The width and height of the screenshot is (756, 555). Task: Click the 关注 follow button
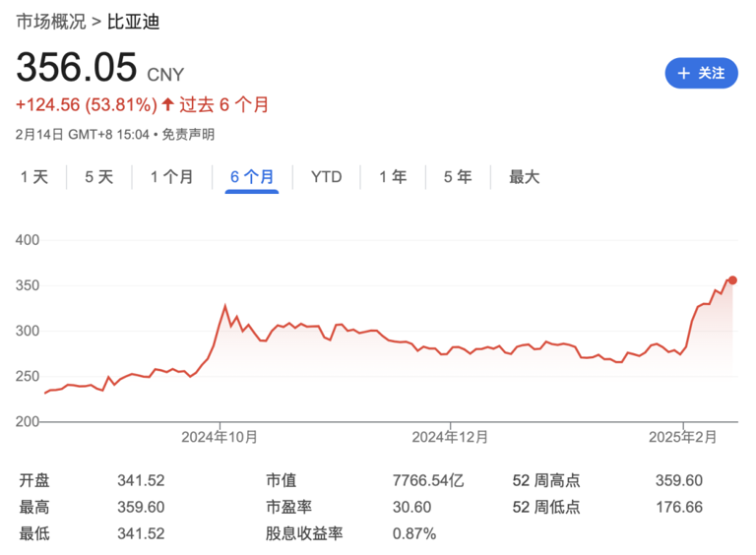[x=701, y=73]
